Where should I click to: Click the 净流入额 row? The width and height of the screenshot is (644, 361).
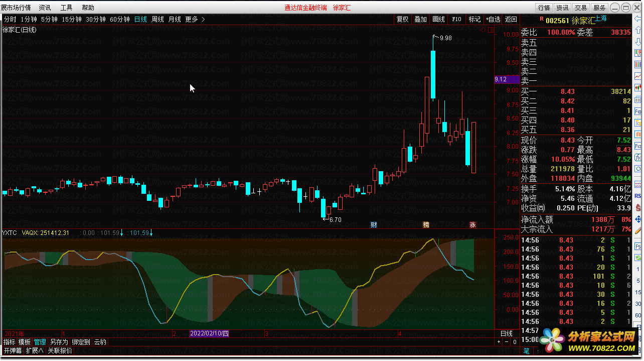(x=576, y=219)
